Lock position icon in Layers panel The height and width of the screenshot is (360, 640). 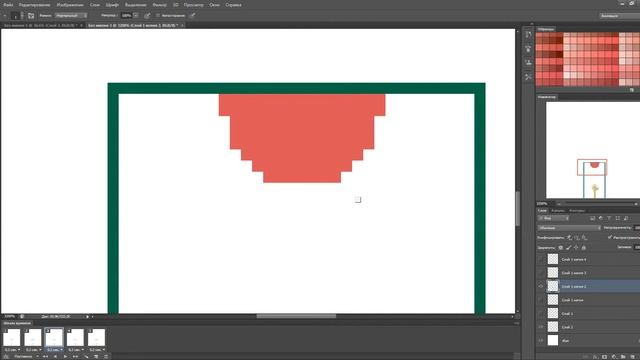click(576, 247)
